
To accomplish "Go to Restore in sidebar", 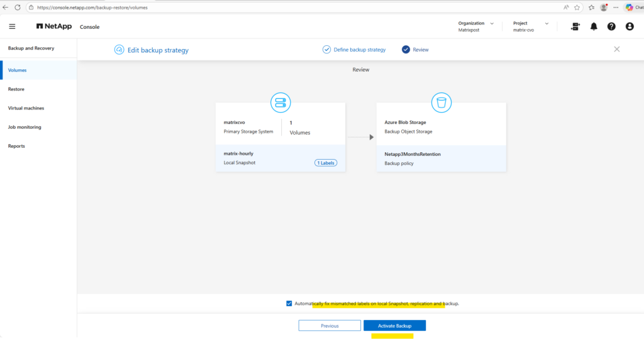I will point(16,89).
